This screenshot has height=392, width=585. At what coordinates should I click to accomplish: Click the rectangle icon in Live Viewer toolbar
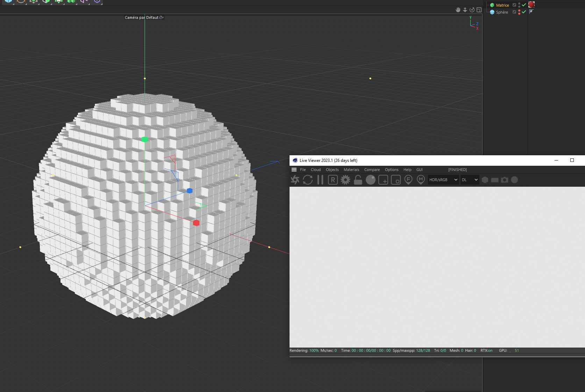tap(495, 180)
